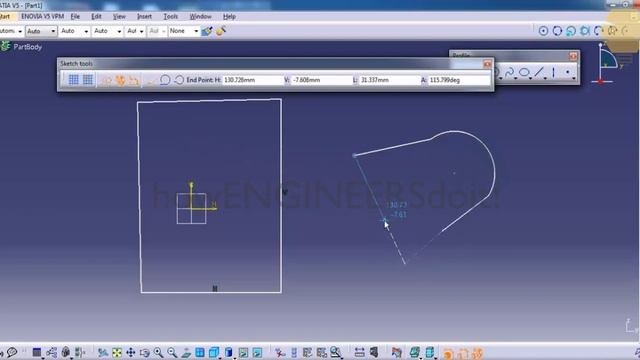This screenshot has height=360, width=640.
Task: Click the second circle icon in top-right toolbar
Action: [557, 31]
